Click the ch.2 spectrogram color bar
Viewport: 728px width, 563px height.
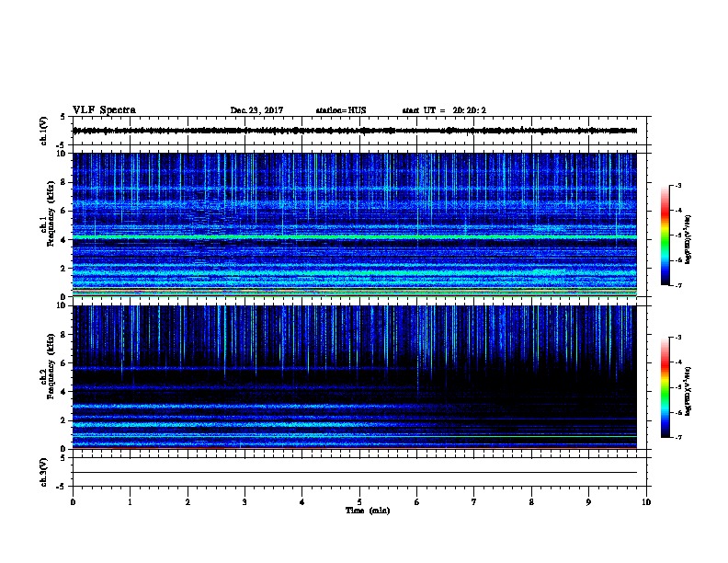[x=665, y=387]
